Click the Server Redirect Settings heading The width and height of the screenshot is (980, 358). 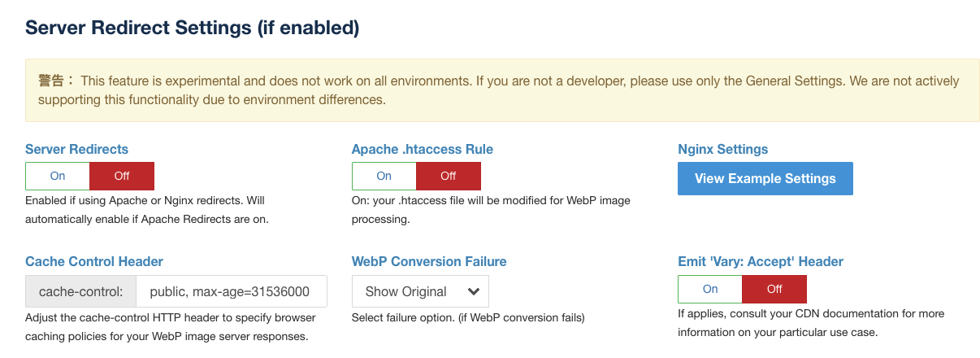[193, 28]
